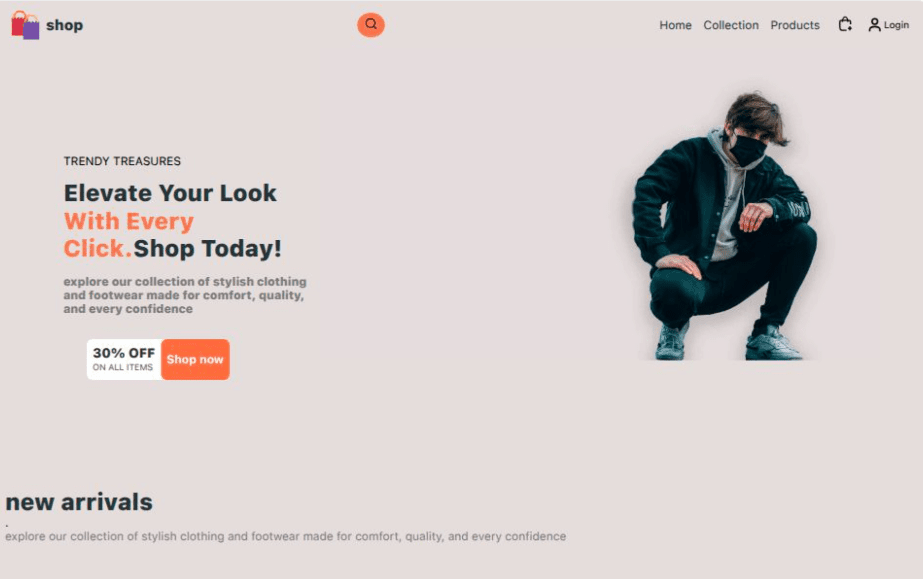Click the orange search icon
Viewport: 923px width, 579px height.
(371, 25)
